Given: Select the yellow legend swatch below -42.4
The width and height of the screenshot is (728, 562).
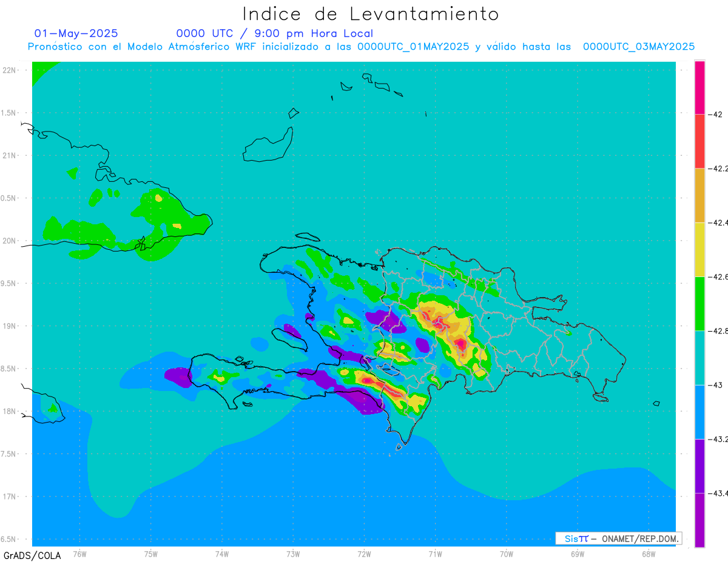Looking at the screenshot, I should (x=699, y=249).
